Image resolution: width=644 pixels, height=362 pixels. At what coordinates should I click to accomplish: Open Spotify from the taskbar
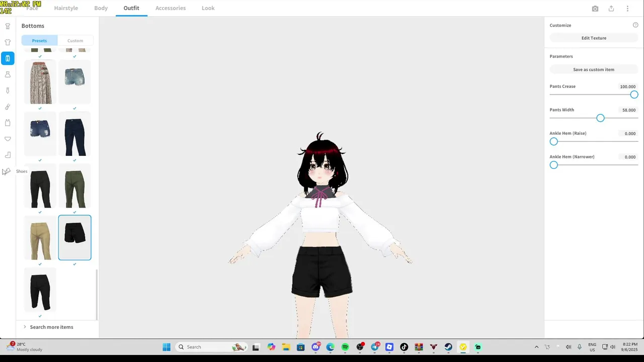345,347
